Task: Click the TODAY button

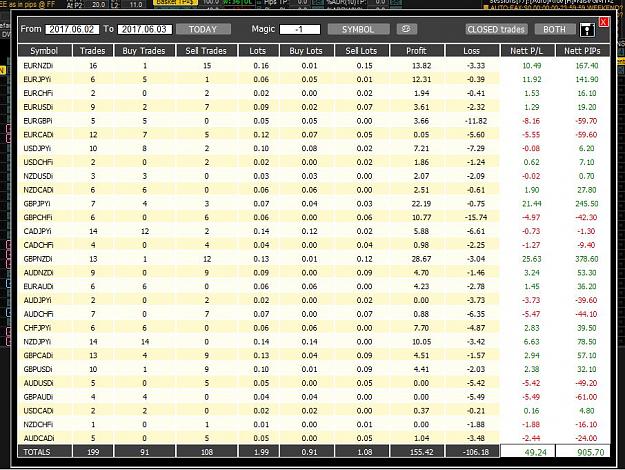Action: point(203,29)
